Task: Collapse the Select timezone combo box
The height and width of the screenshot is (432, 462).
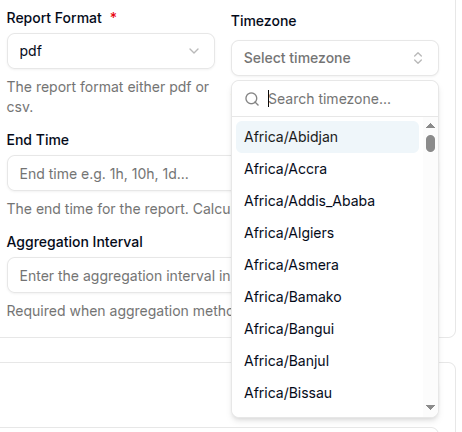Action: click(335, 58)
